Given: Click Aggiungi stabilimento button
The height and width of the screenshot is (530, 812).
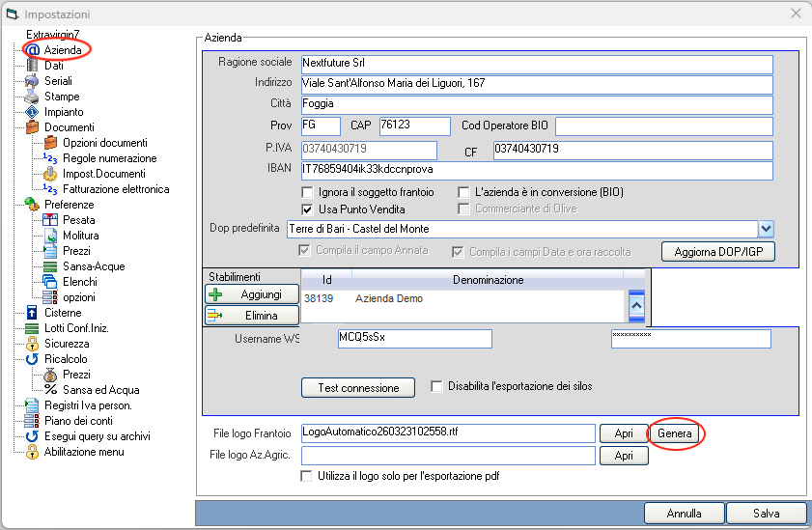Looking at the screenshot, I should point(252,294).
